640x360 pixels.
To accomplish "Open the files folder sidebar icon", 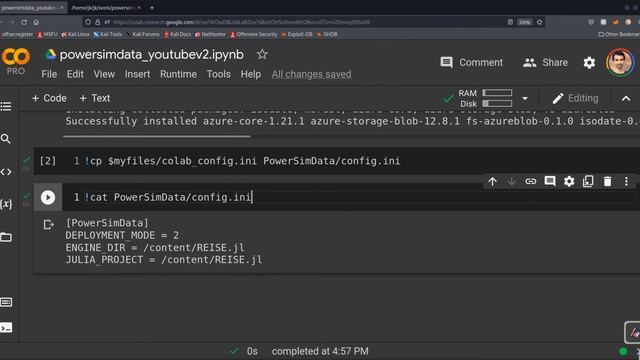I will [6, 237].
